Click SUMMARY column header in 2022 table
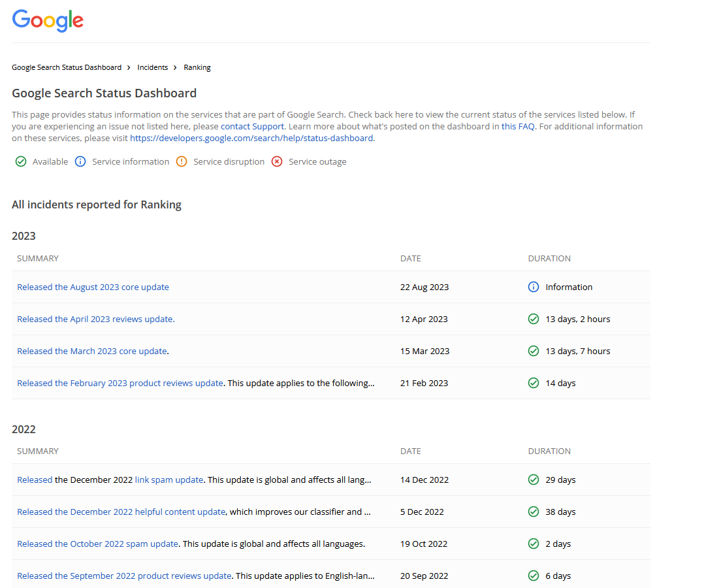 [38, 451]
